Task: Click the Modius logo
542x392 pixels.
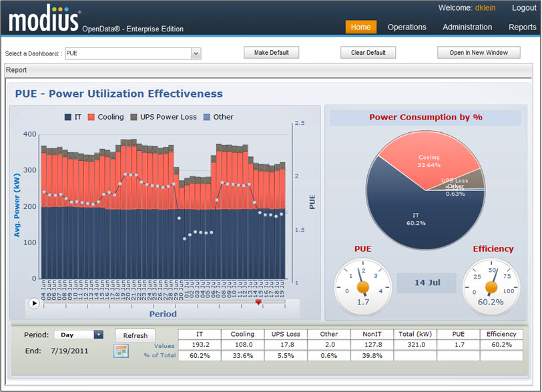Action: point(44,20)
